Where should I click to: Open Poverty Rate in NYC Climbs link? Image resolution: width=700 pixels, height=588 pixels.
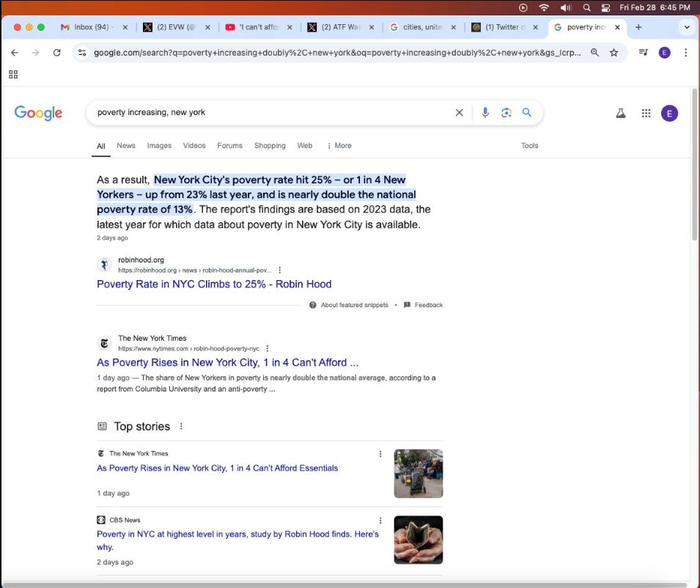[x=214, y=284]
